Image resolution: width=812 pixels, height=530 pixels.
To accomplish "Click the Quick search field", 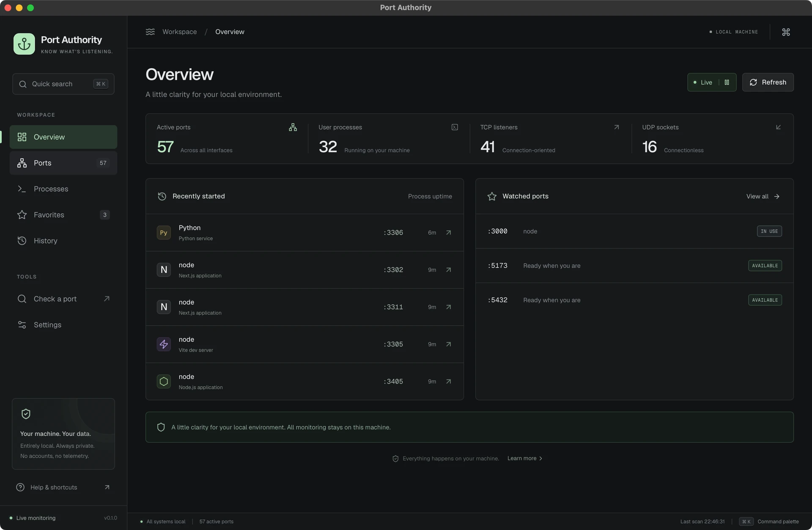I will [x=63, y=84].
